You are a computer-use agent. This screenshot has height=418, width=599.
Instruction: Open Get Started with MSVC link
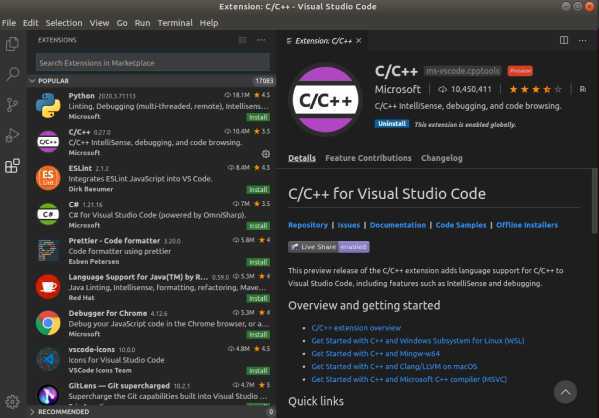tap(409, 379)
